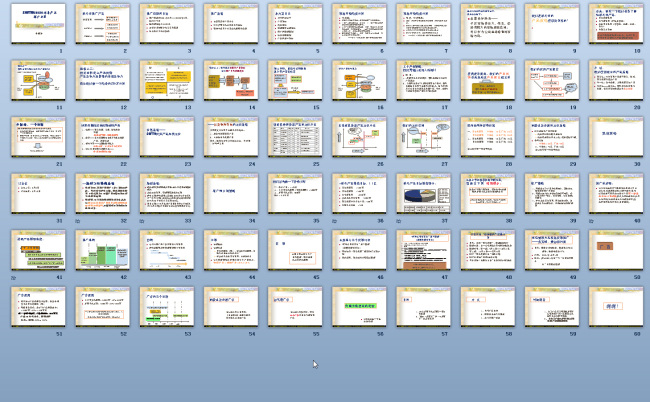Select slide 56 thumbnail with green banner
The width and height of the screenshot is (650, 402).
pos(359,307)
